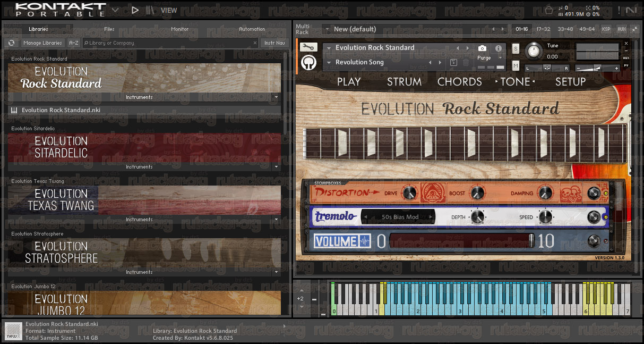
Task: Click the A-Z sort button
Action: (x=74, y=43)
